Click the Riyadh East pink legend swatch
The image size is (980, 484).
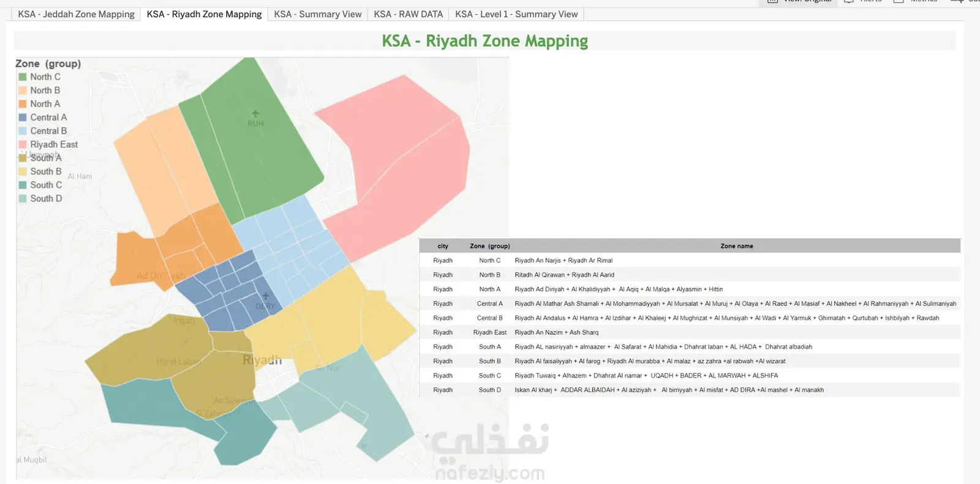coord(23,144)
